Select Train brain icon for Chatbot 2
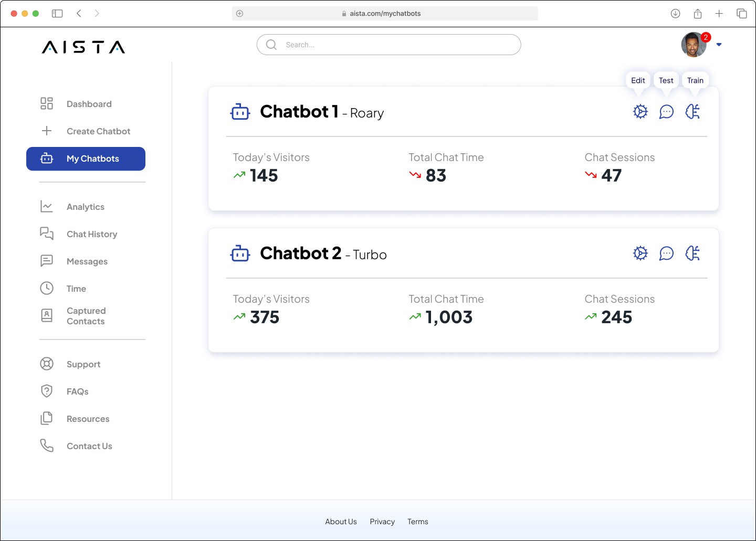The width and height of the screenshot is (756, 541). [x=692, y=253]
